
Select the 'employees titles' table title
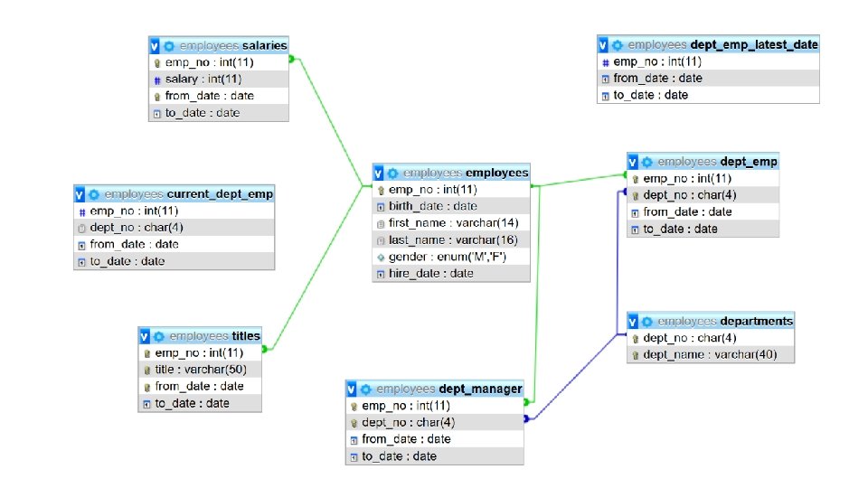click(x=215, y=336)
